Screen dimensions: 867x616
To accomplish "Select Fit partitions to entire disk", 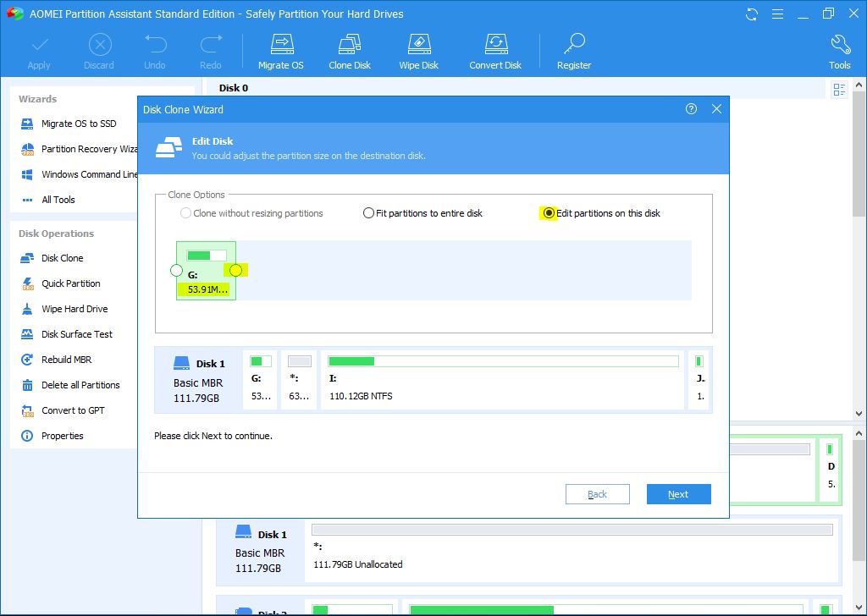I will pos(368,213).
